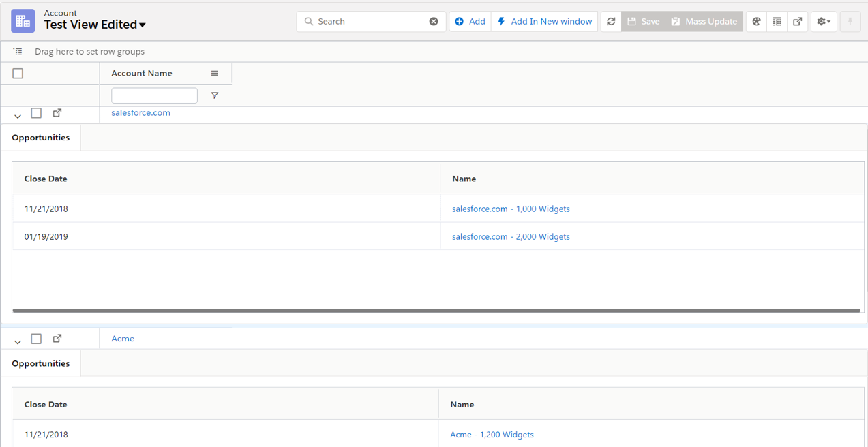Open salesforce.com row in new window icon
868x447 pixels.
coord(57,113)
